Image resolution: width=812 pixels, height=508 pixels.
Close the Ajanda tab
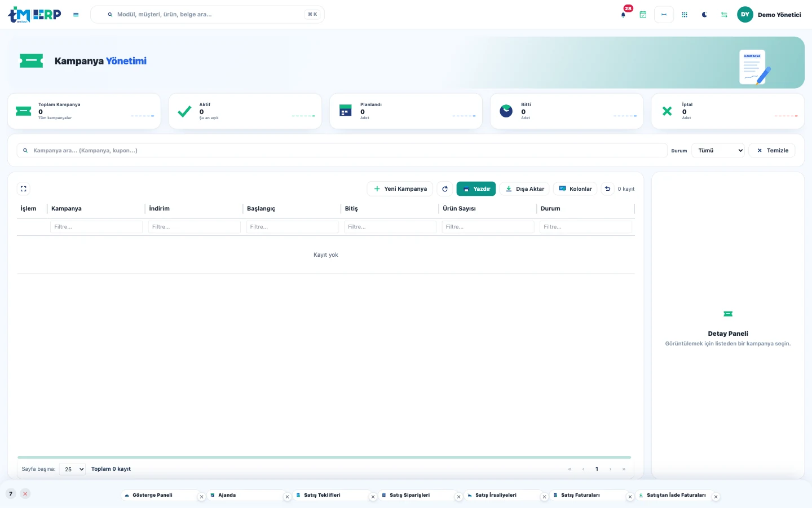(287, 497)
